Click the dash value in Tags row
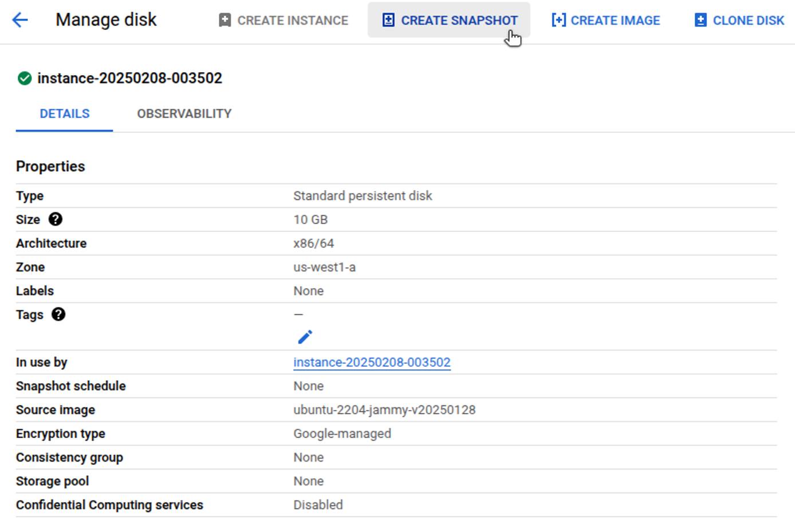 coord(298,314)
